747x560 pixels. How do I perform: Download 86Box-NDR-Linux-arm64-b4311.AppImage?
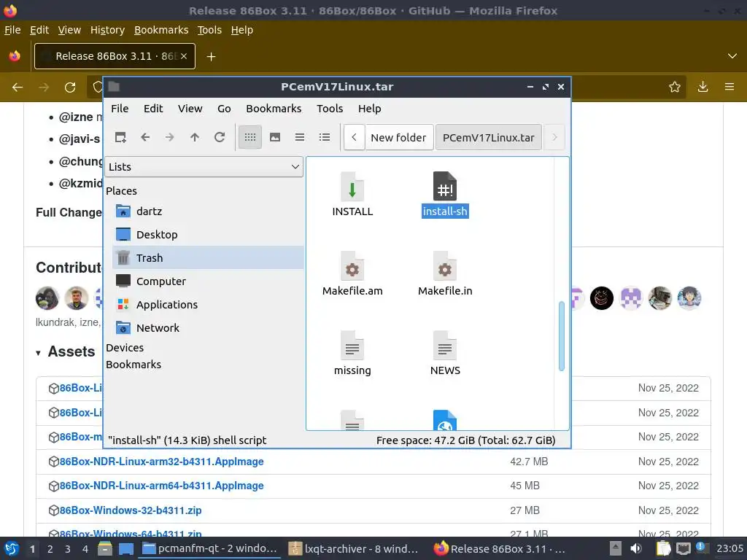click(x=161, y=486)
